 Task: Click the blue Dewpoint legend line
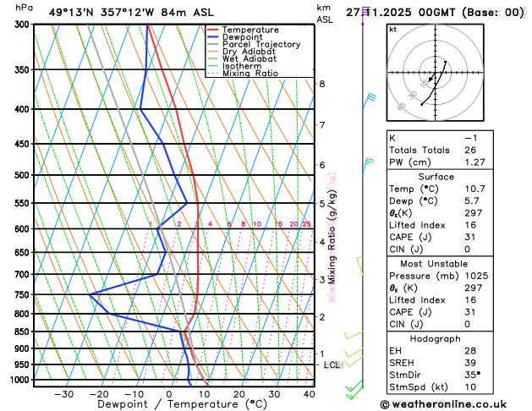click(x=213, y=37)
